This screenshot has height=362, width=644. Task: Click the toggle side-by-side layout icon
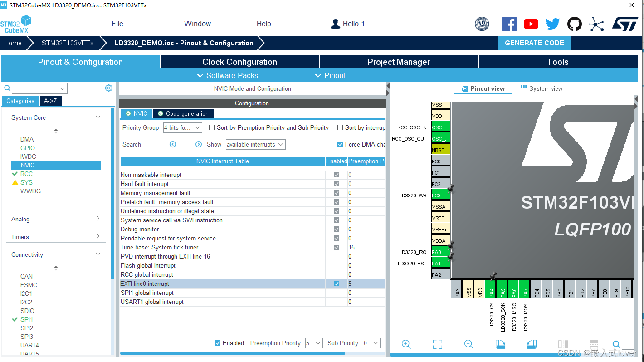[x=563, y=344]
